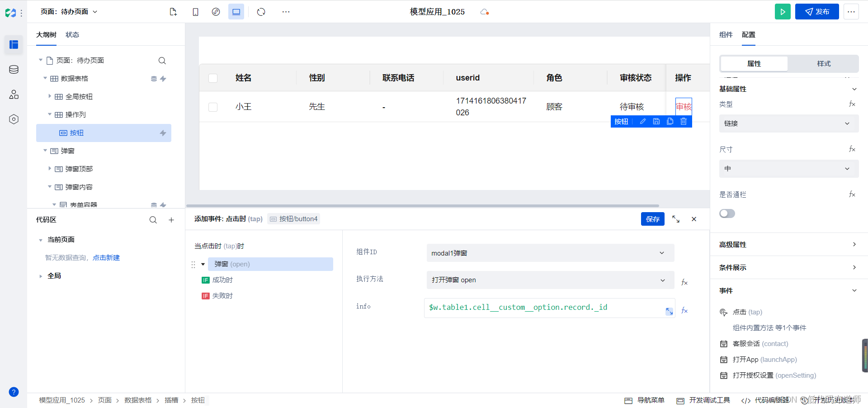Click lightning event icon on 按钮 row
Image resolution: width=868 pixels, height=408 pixels.
coord(163,133)
